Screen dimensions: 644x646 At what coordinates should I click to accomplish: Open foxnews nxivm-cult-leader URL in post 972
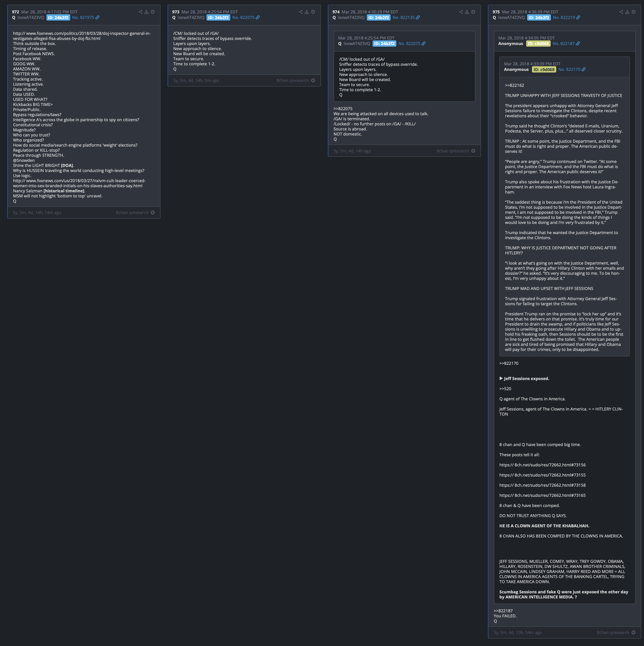click(79, 183)
